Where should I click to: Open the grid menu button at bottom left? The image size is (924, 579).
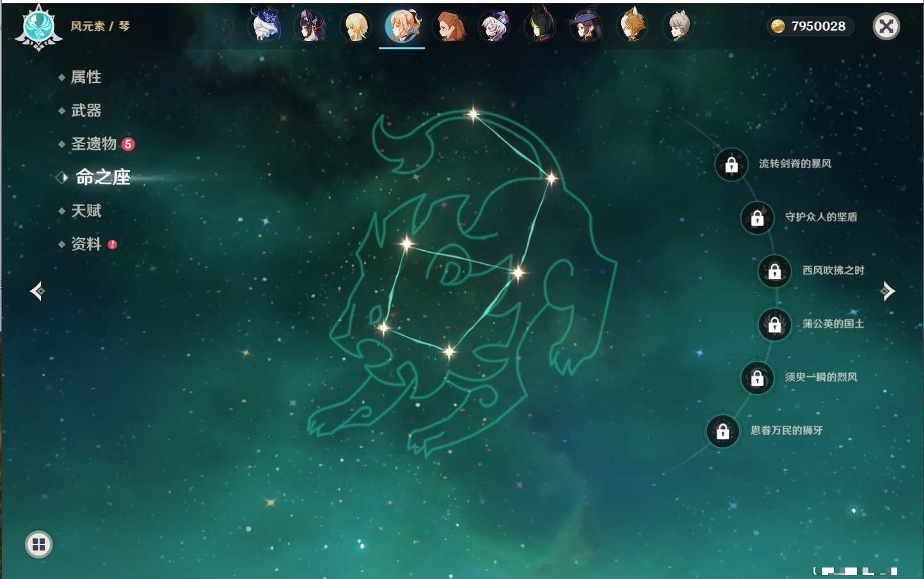tap(38, 544)
